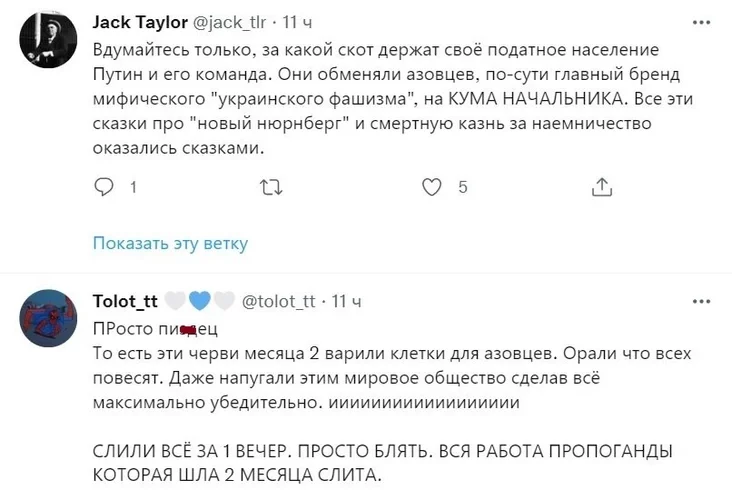Click the 'Показать эту ветку' link
The width and height of the screenshot is (732, 490).
coord(170,243)
